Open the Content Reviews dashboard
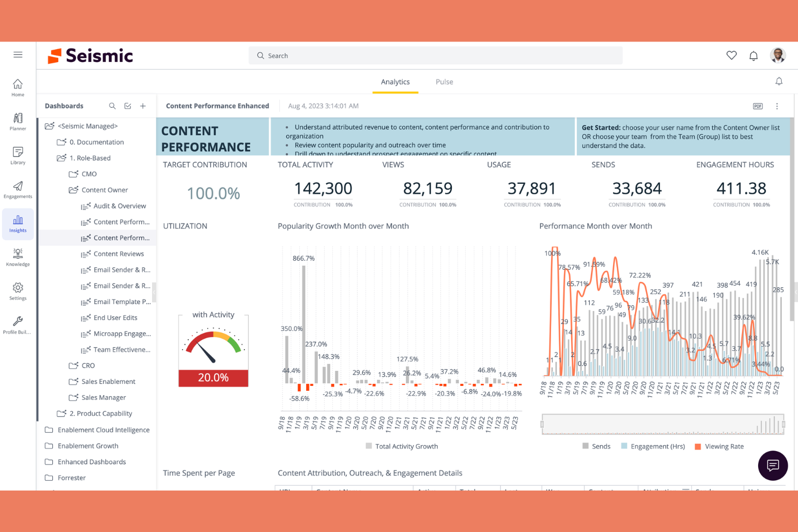This screenshot has width=798, height=532. click(x=113, y=254)
